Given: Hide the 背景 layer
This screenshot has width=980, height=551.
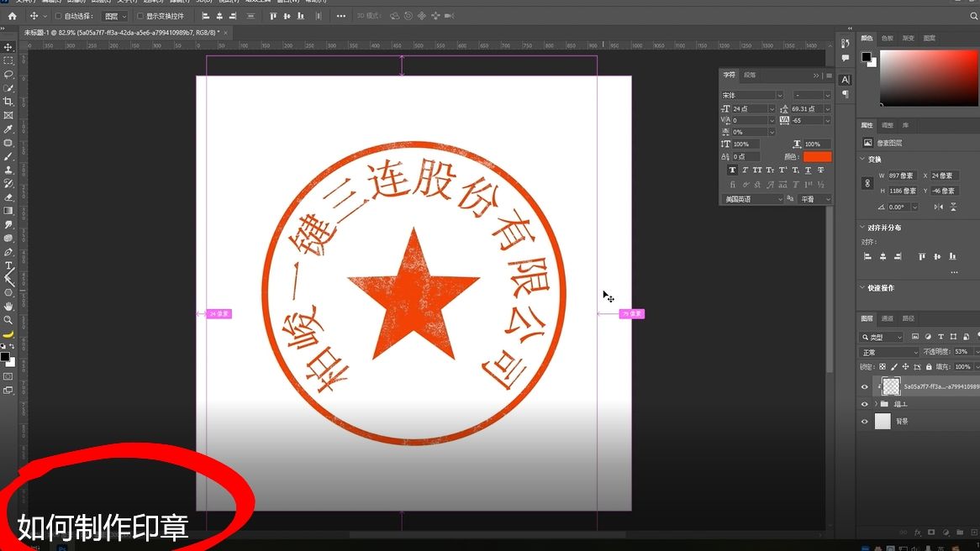Looking at the screenshot, I should 864,421.
